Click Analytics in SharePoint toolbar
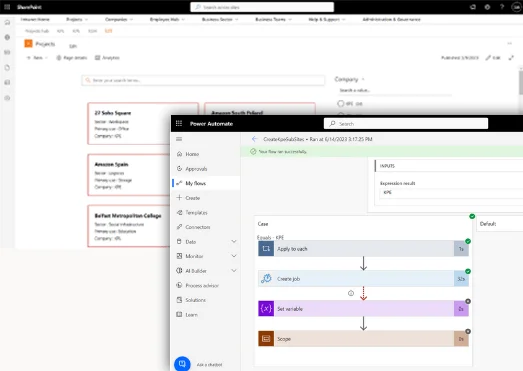This screenshot has width=523, height=371. pos(107,58)
